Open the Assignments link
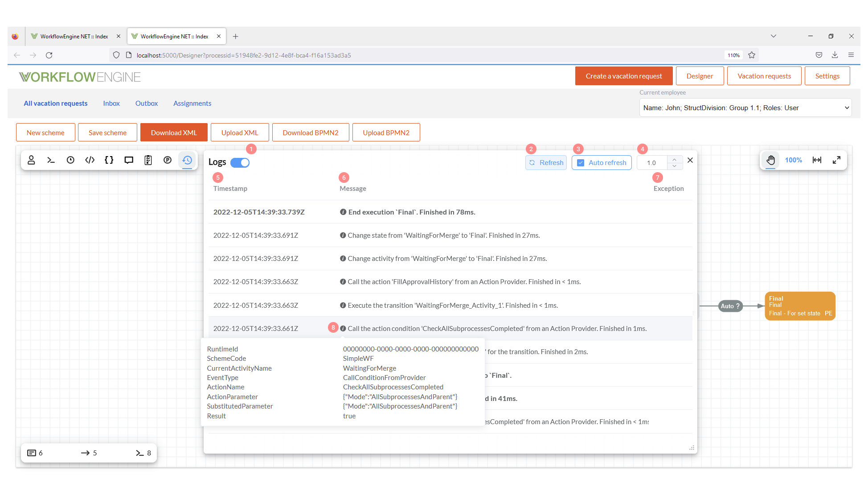 click(192, 103)
